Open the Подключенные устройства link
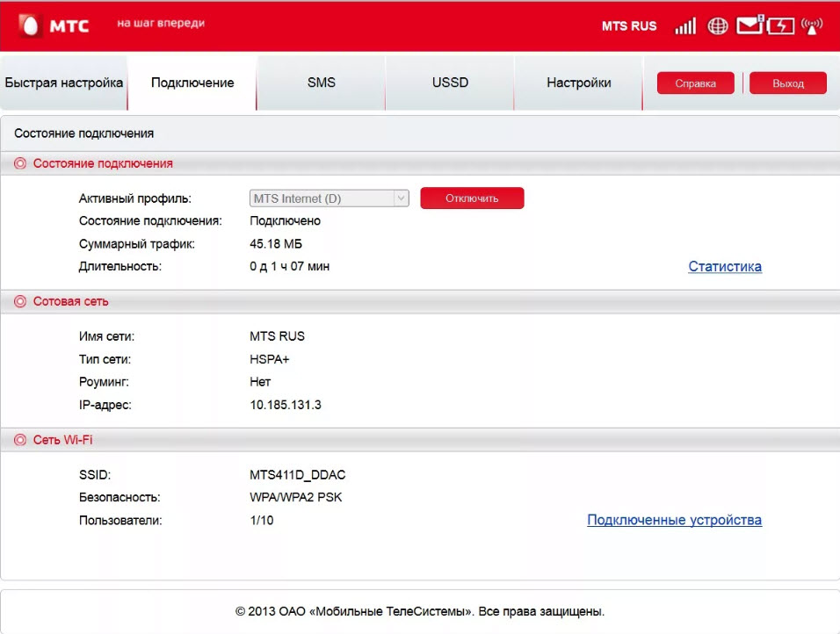The height and width of the screenshot is (634, 840). coord(675,520)
